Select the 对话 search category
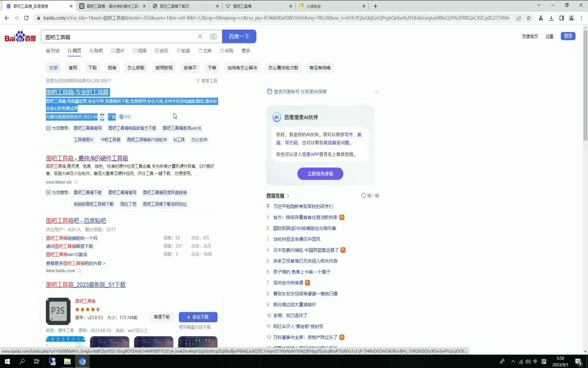This screenshot has height=368, width=588. [x=53, y=51]
